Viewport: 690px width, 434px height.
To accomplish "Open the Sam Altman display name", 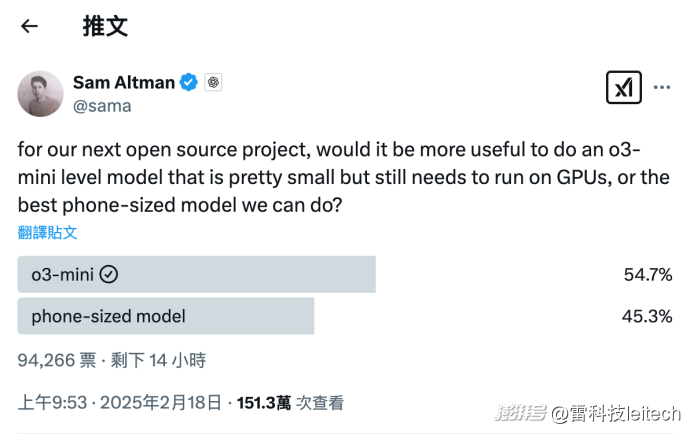I will point(125,82).
